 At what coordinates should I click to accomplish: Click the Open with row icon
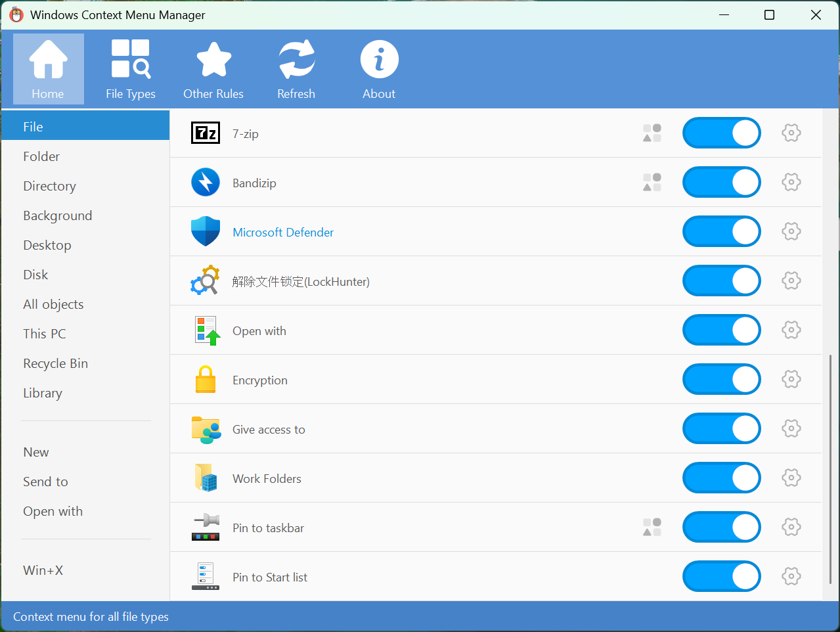point(207,330)
